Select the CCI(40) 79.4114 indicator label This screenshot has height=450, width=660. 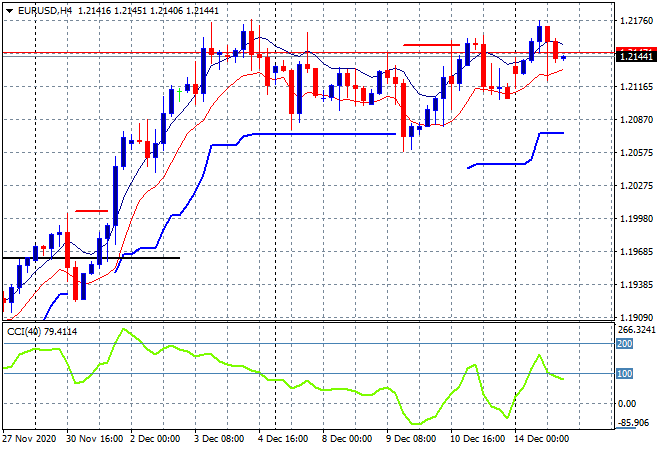pyautogui.click(x=42, y=332)
